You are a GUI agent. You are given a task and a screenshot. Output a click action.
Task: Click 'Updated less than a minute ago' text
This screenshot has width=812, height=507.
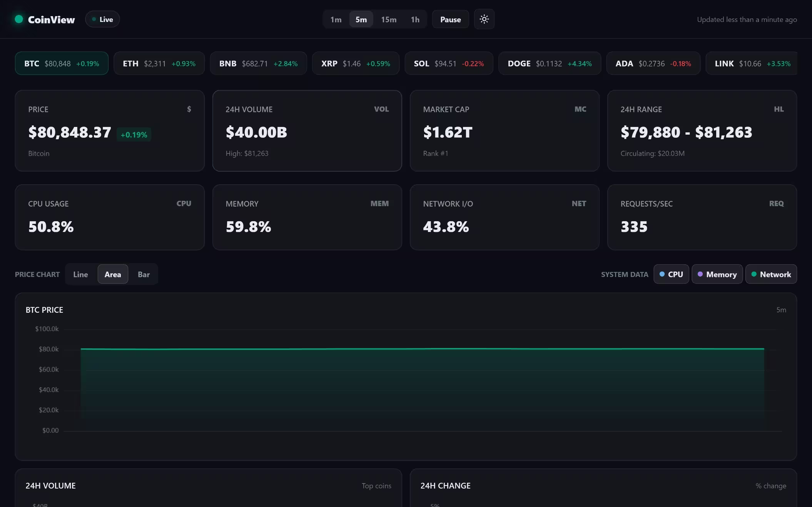click(x=747, y=20)
